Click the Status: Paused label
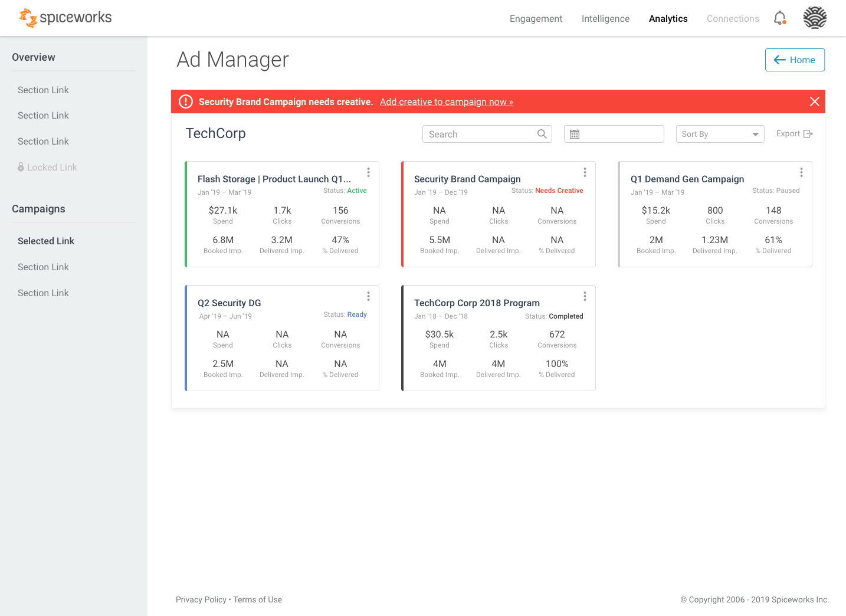This screenshot has height=616, width=846. coord(776,191)
